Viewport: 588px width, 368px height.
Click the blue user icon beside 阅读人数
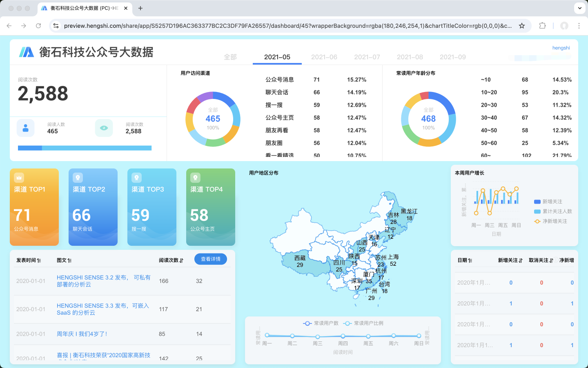point(25,128)
